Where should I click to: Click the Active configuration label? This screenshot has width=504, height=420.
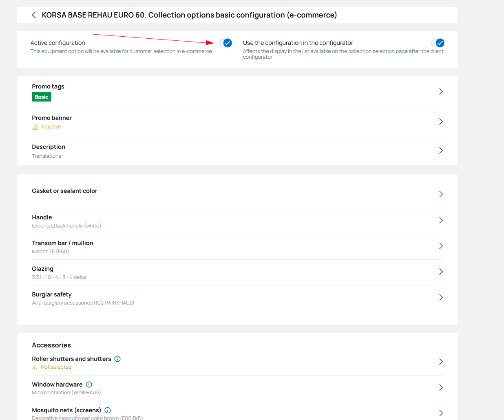tap(58, 43)
